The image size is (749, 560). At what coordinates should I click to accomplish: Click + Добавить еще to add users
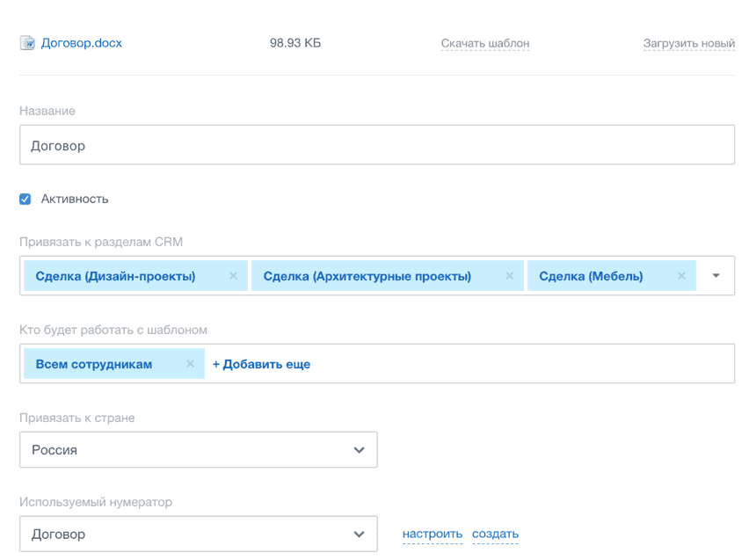(x=261, y=364)
